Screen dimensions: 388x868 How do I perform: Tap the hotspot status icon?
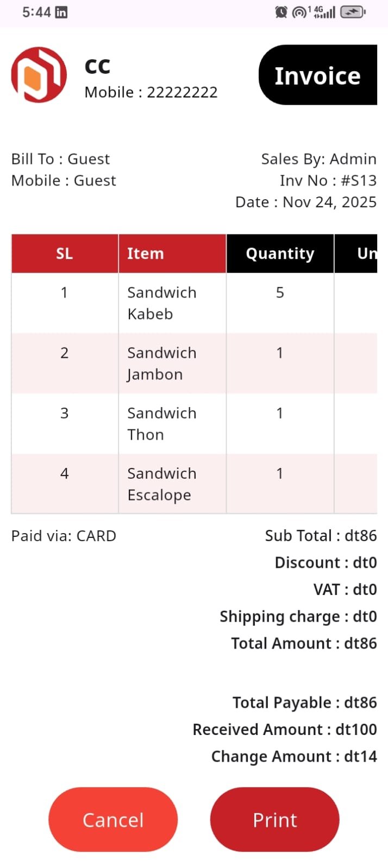point(299,12)
